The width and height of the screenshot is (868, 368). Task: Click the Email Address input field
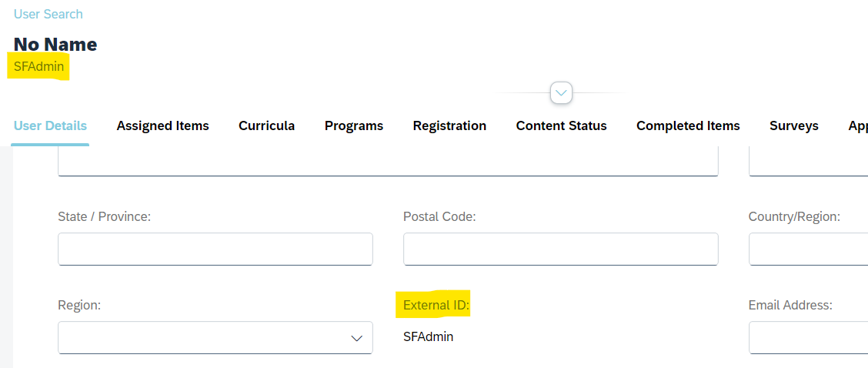pos(808,337)
